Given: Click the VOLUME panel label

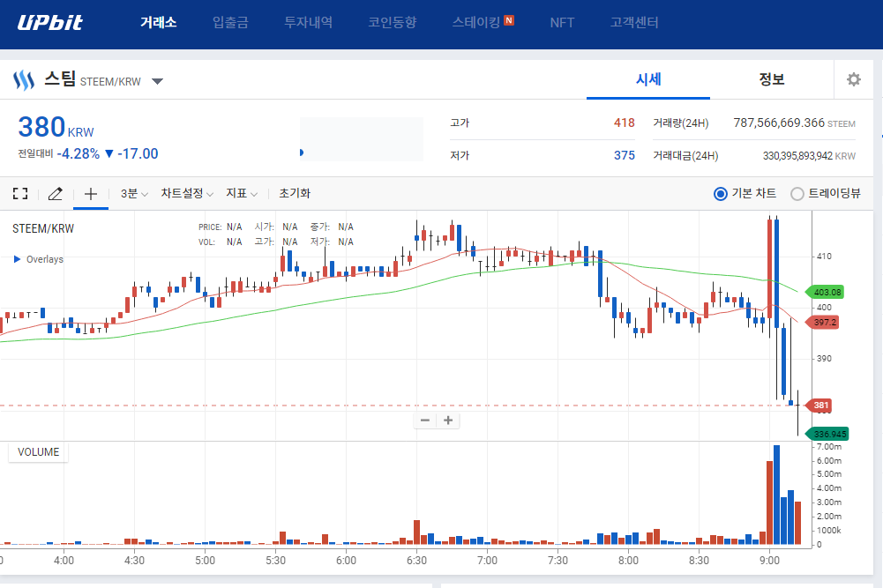Looking at the screenshot, I should coord(38,452).
